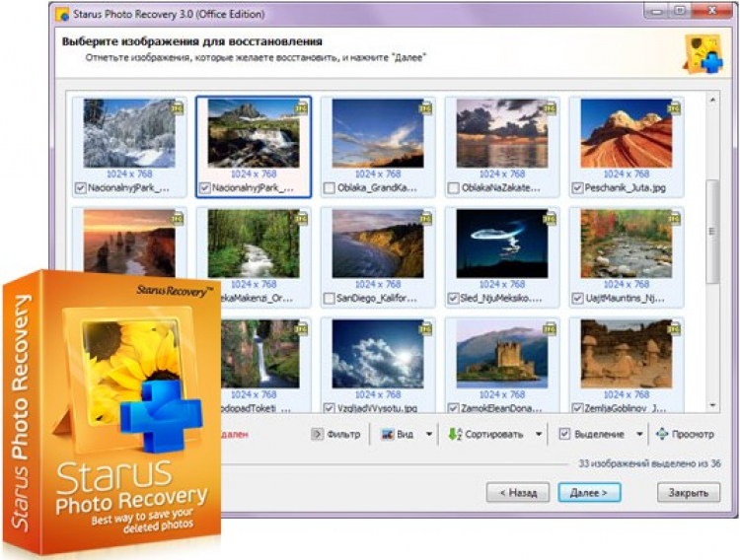This screenshot has height=560, width=740.
Task: Open the Сортировать dropdown arrow
Action: pos(539,434)
